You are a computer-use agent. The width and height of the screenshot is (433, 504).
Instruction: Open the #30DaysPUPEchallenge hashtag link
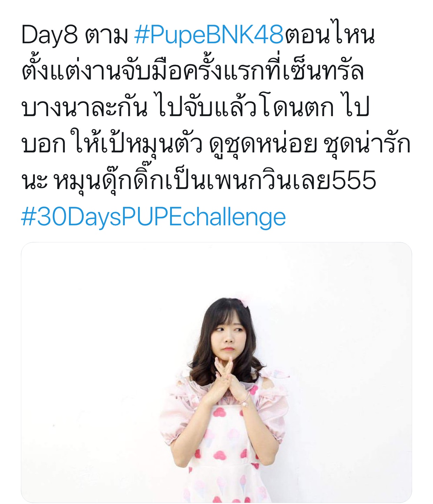[x=154, y=217]
